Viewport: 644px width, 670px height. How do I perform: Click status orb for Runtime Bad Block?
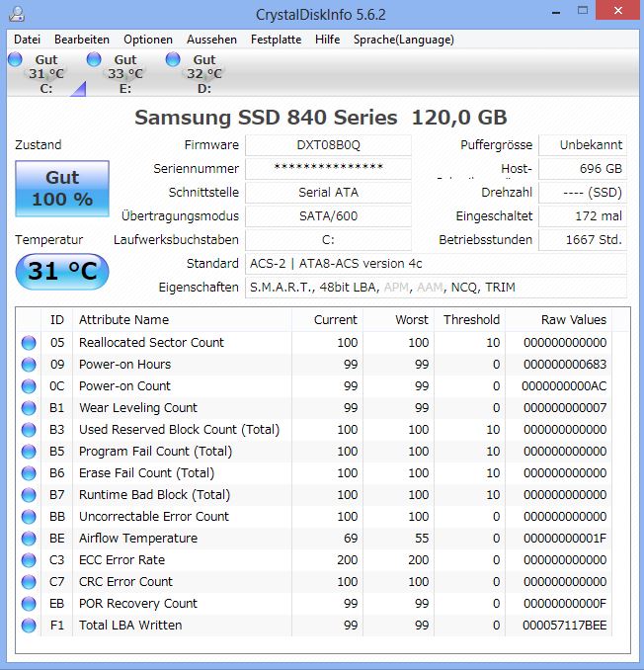click(29, 495)
